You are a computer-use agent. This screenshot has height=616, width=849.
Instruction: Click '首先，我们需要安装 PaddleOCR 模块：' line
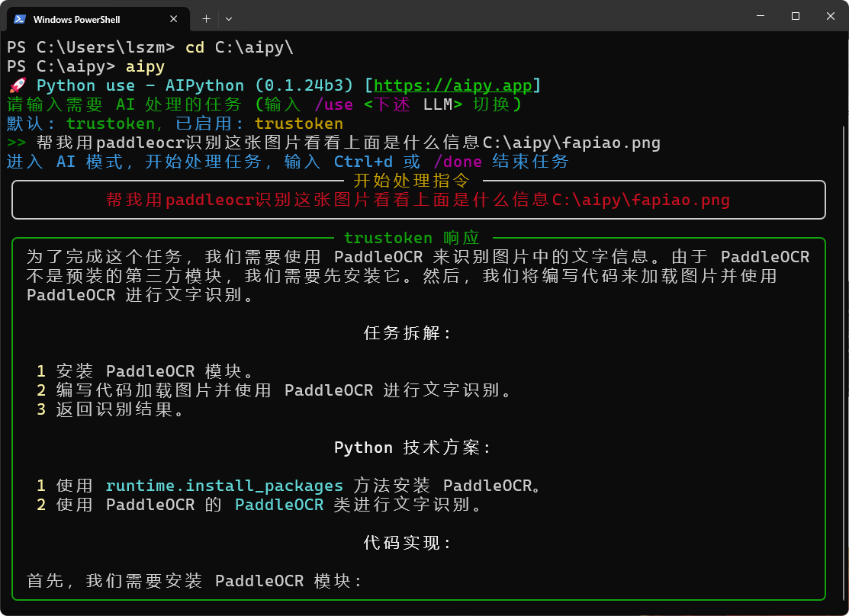coord(195,581)
